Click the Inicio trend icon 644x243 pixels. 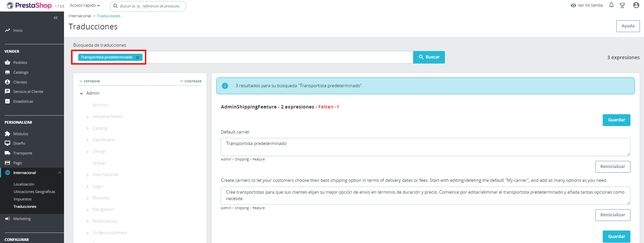[x=7, y=30]
